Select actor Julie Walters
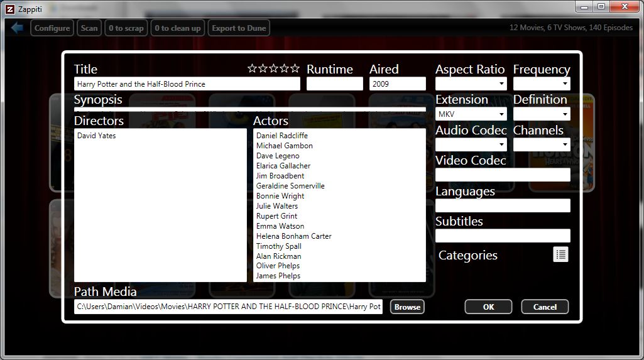Screen dimensions: 644x360 coord(277,206)
